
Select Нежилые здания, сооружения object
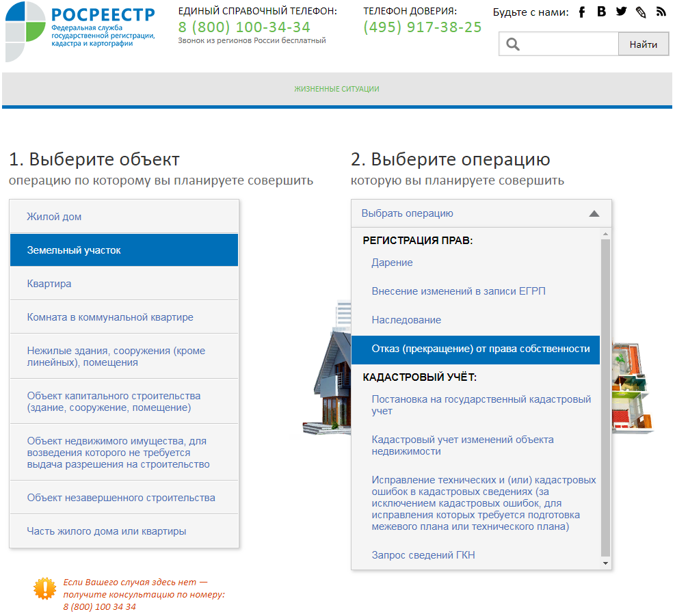(124, 356)
